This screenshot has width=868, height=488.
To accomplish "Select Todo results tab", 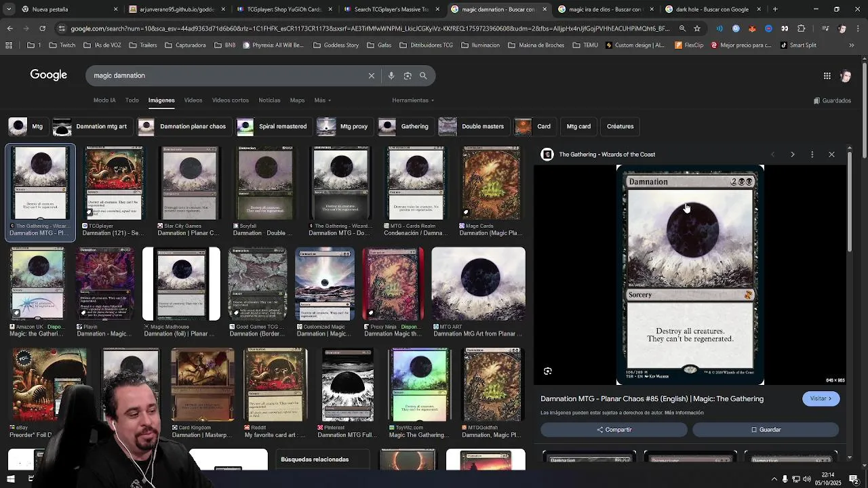I will (x=132, y=100).
